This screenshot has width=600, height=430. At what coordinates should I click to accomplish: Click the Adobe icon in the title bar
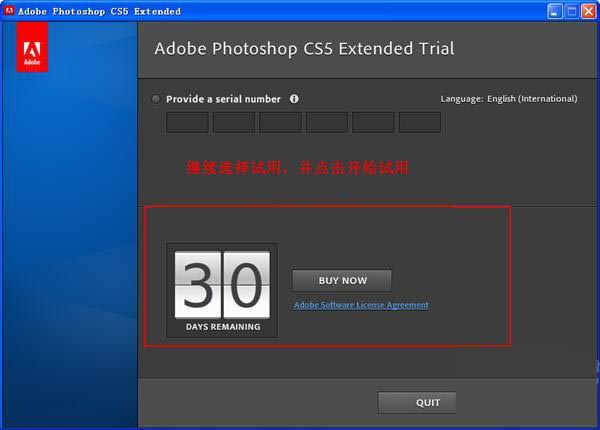click(9, 11)
